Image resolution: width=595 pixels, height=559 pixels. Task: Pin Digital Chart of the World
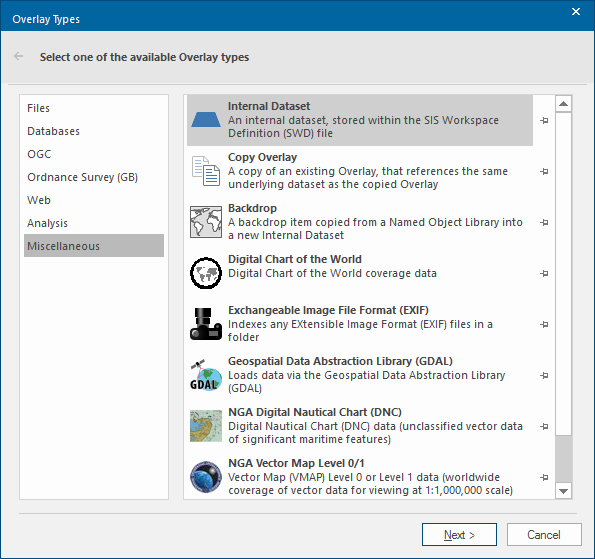[544, 273]
